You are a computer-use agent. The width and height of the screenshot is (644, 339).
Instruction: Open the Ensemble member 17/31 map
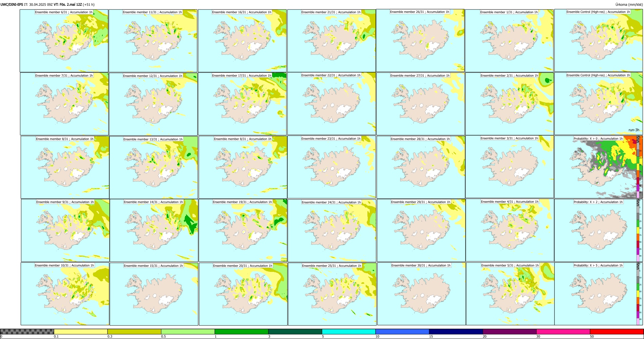click(242, 104)
